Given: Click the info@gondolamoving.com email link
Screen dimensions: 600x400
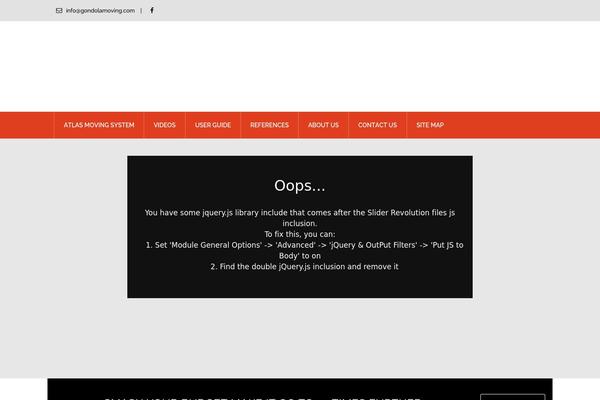Looking at the screenshot, I should (100, 11).
